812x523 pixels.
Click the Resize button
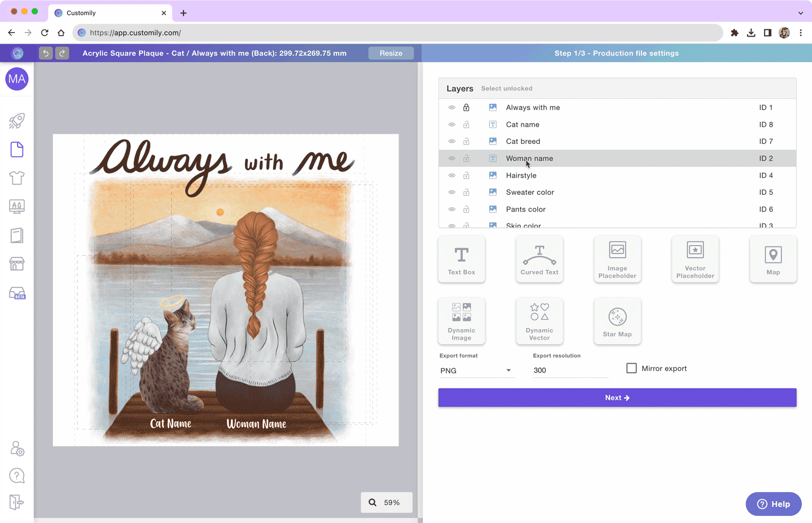tap(391, 53)
